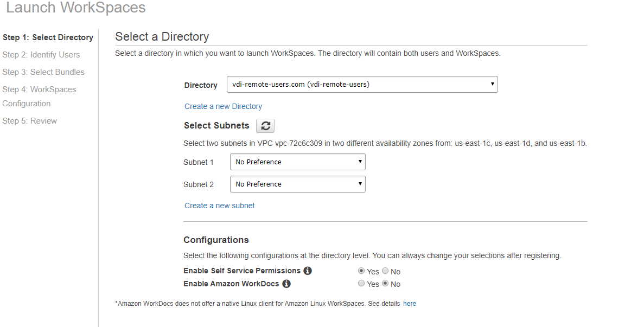644x327 pixels.
Task: Expand the Subnet 2 dropdown
Action: tap(297, 184)
